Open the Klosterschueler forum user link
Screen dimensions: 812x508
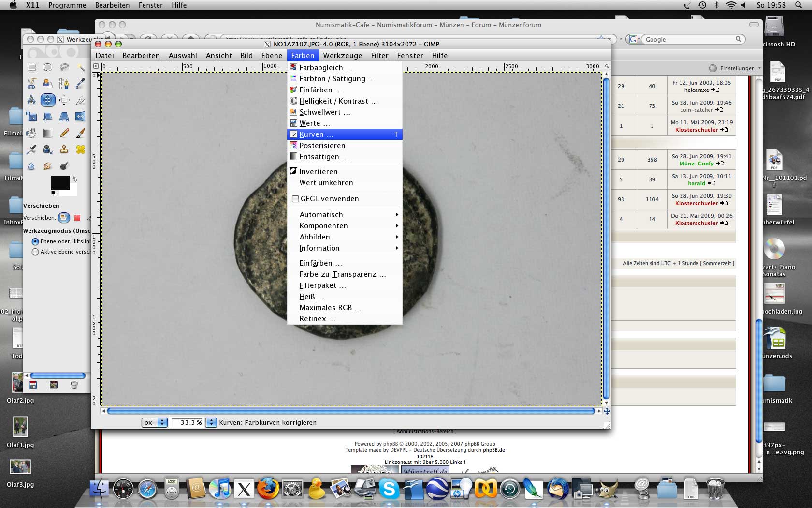[696, 130]
